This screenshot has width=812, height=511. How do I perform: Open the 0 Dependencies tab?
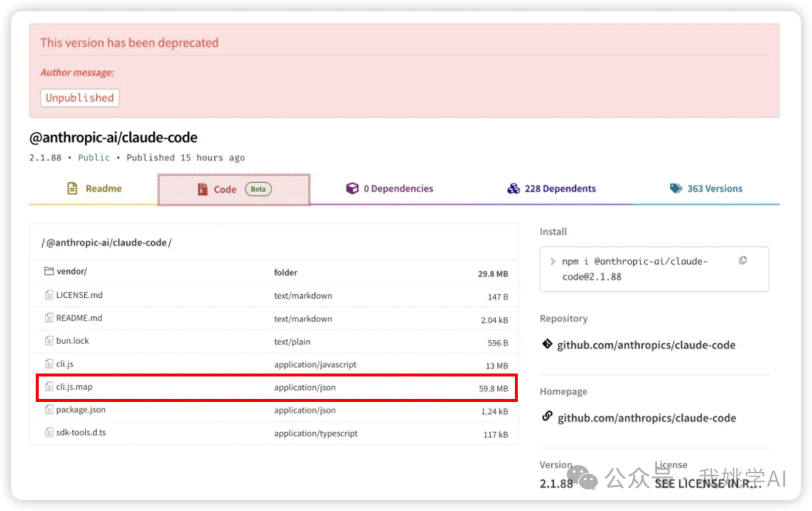coord(389,189)
